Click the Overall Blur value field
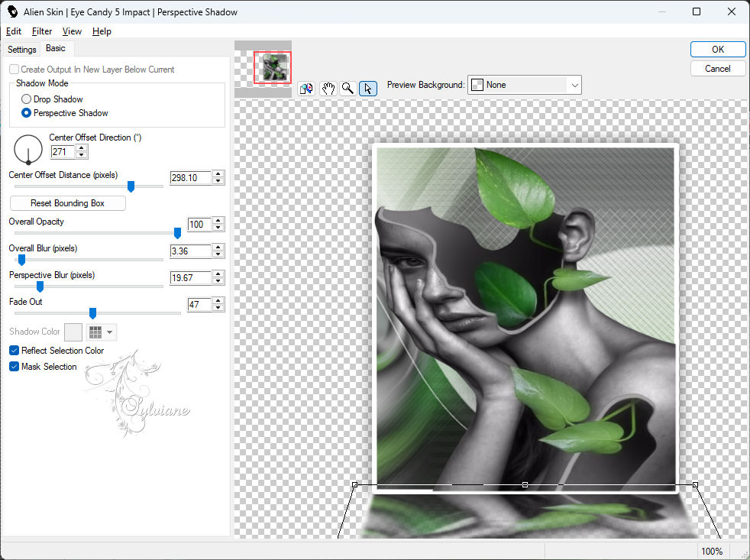Viewport: 750px width, 560px height. tap(190, 251)
